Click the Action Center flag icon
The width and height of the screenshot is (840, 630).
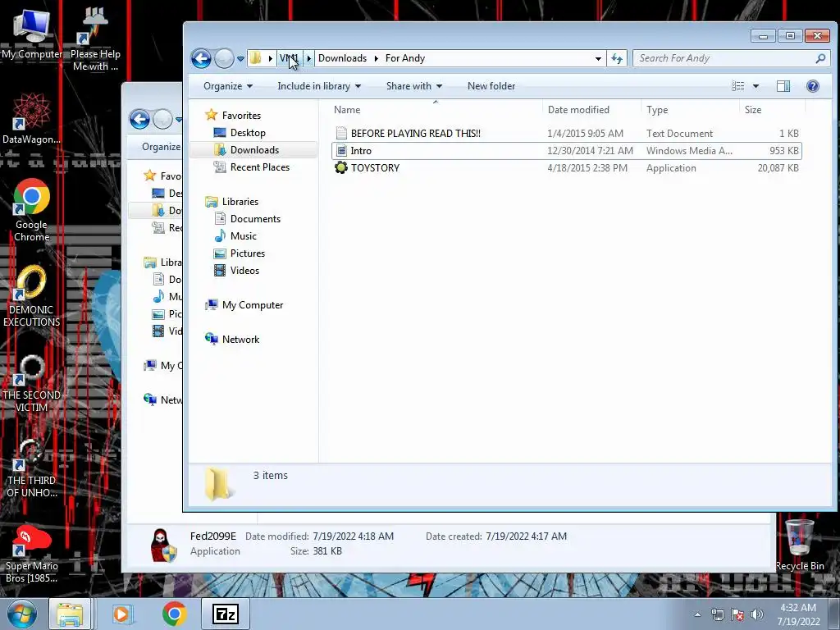[x=737, y=614]
